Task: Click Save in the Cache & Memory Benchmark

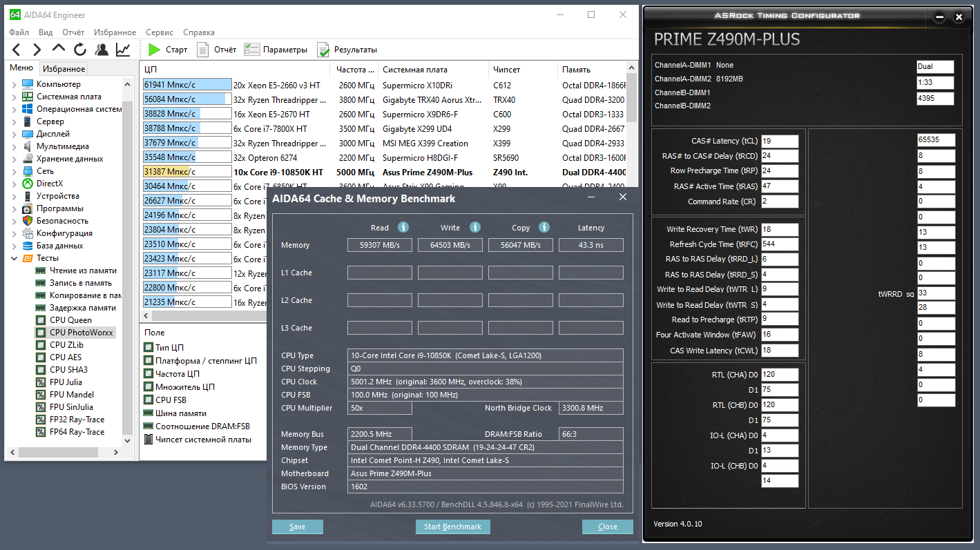Action: 297,527
